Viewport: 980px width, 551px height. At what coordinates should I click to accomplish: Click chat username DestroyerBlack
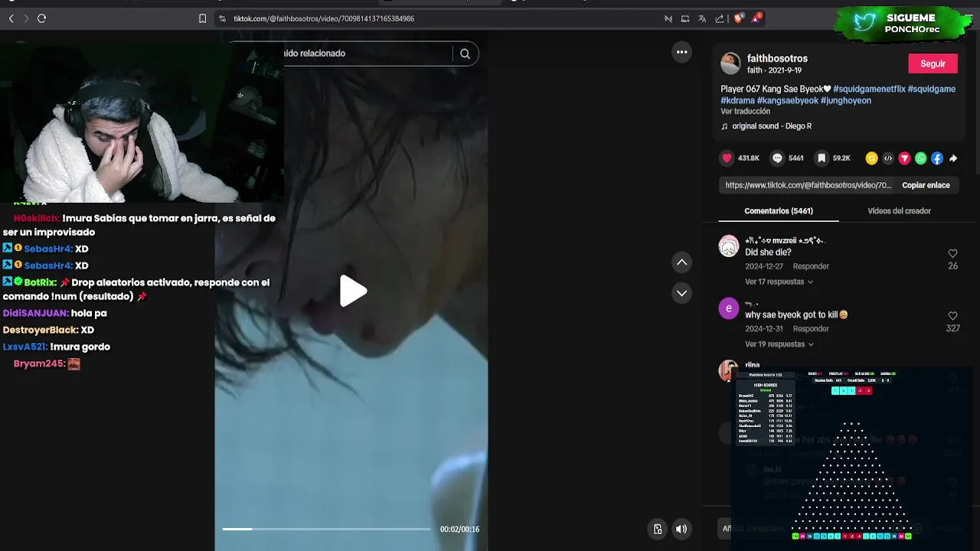pos(41,330)
